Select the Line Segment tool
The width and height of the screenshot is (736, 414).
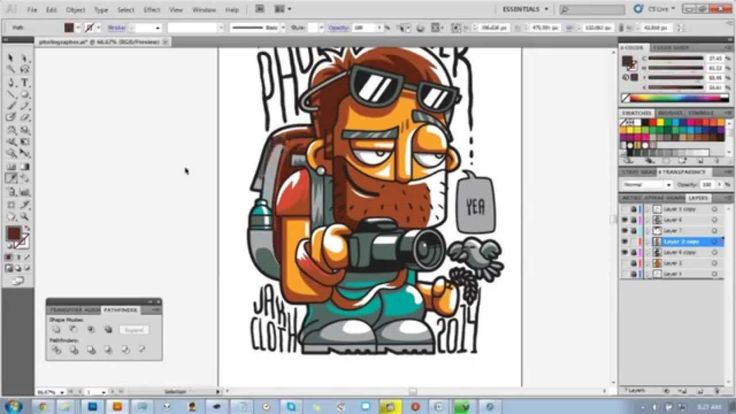11,94
